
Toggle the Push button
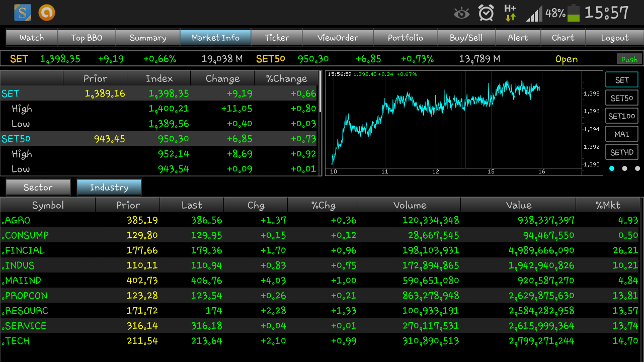(x=629, y=59)
